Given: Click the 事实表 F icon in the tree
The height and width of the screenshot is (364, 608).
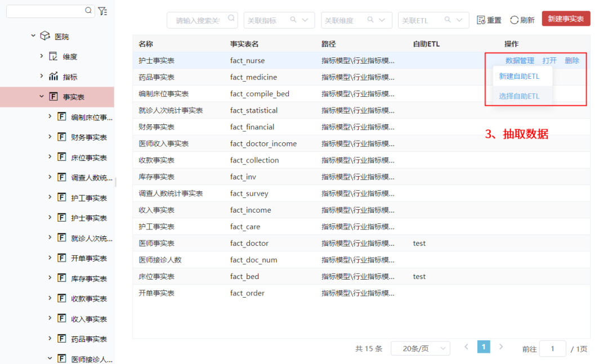Looking at the screenshot, I should click(x=53, y=97).
